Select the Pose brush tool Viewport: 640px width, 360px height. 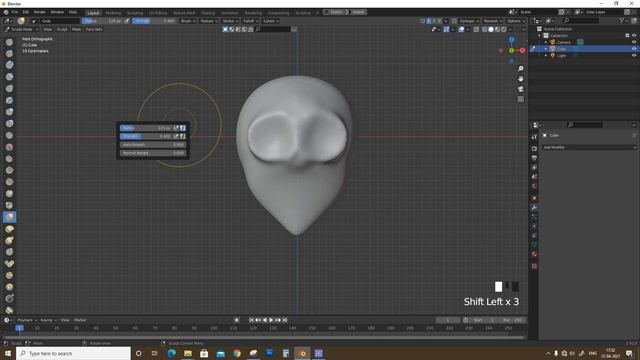pos(9,264)
